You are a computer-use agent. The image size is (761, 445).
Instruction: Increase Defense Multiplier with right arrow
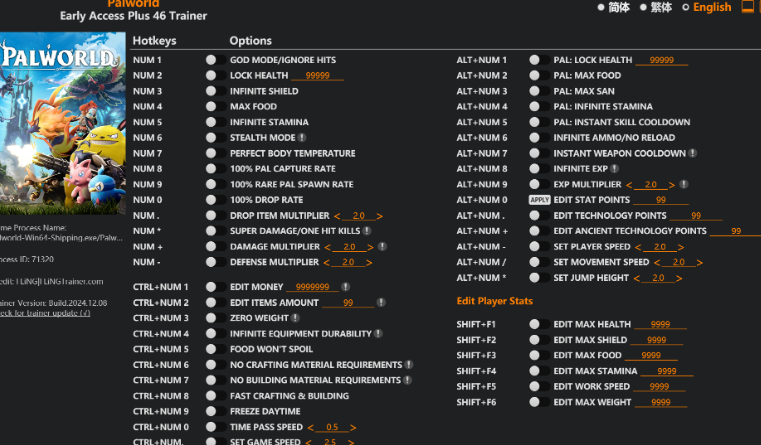coord(369,263)
